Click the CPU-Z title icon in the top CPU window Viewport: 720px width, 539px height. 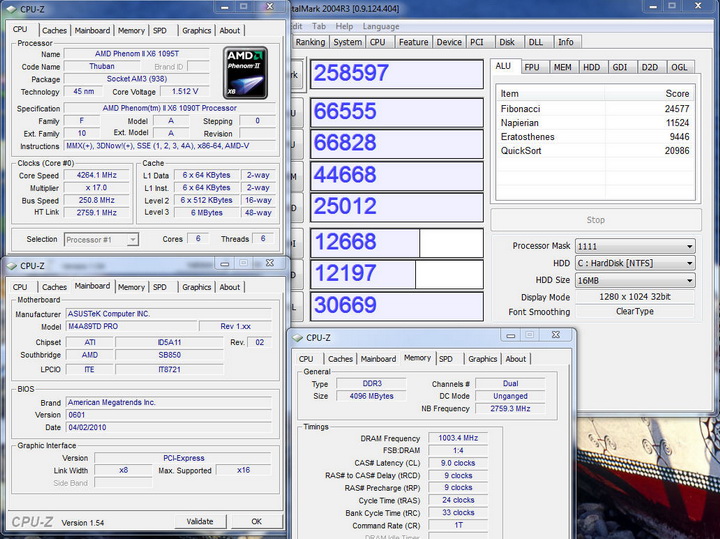coord(11,9)
